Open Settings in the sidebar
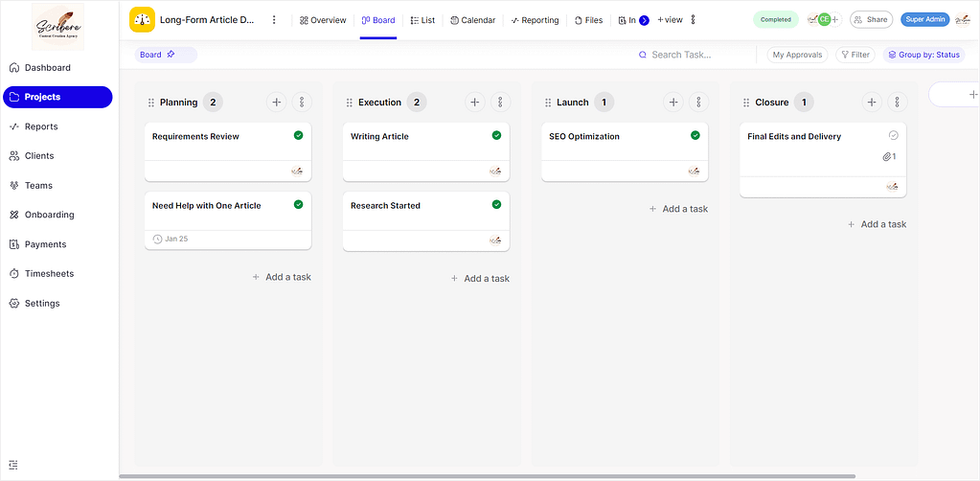The width and height of the screenshot is (980, 481). pos(35,303)
